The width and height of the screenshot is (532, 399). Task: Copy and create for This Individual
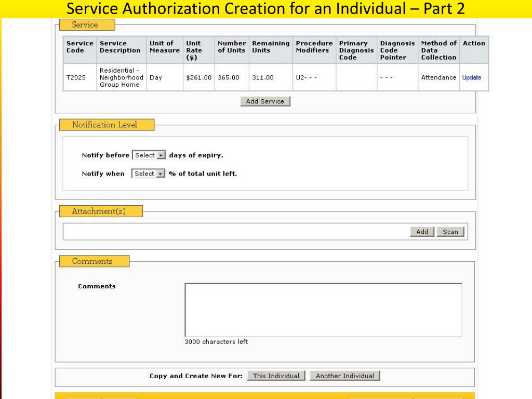(x=276, y=376)
